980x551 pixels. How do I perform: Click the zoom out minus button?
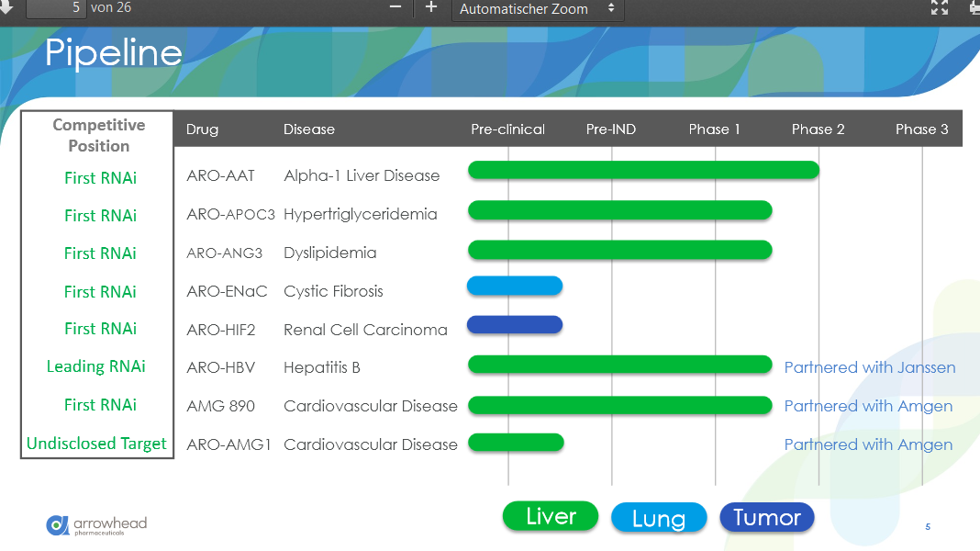(x=395, y=7)
